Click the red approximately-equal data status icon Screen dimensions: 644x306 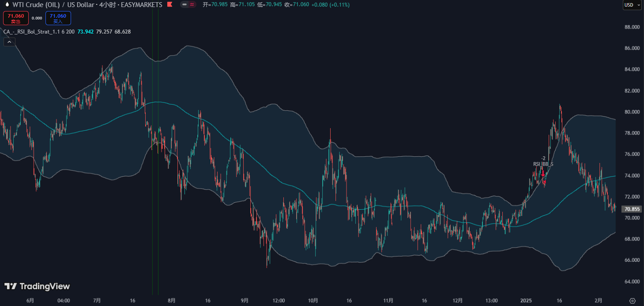[x=192, y=5]
